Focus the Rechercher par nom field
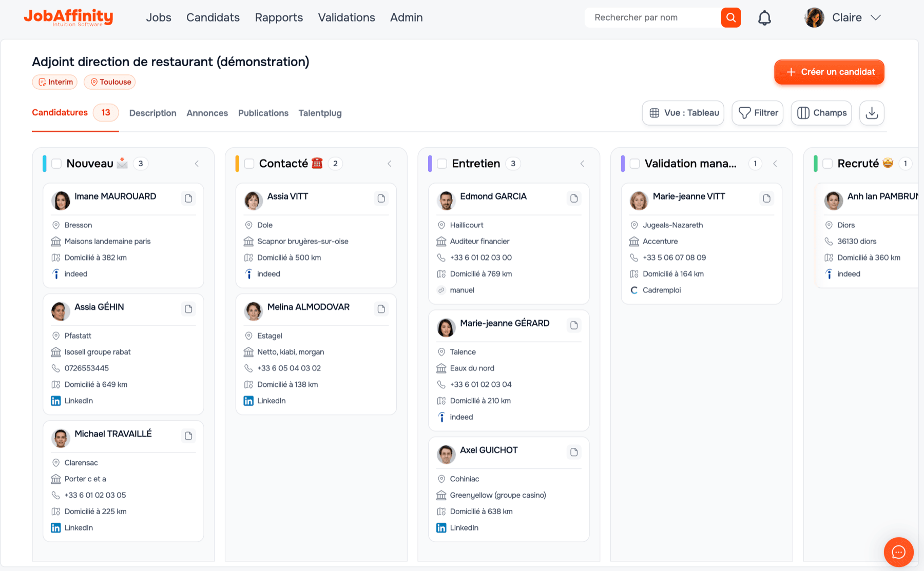The width and height of the screenshot is (924, 571). [x=653, y=17]
